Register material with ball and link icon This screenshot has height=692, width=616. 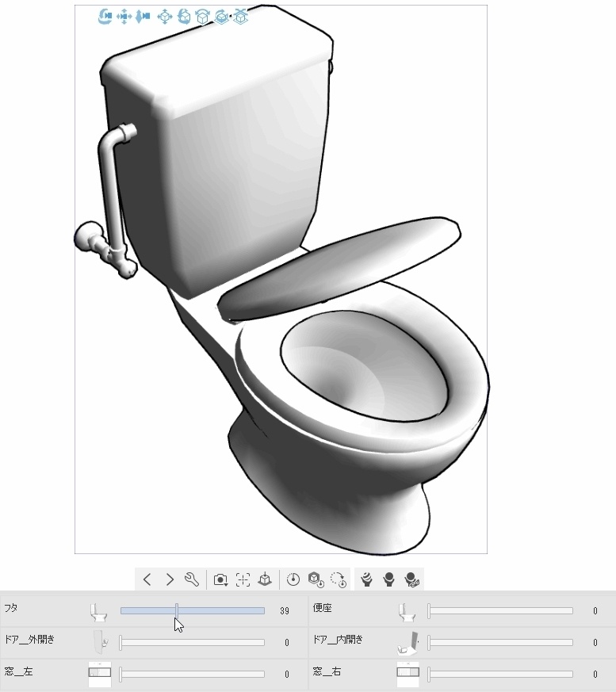click(x=411, y=579)
